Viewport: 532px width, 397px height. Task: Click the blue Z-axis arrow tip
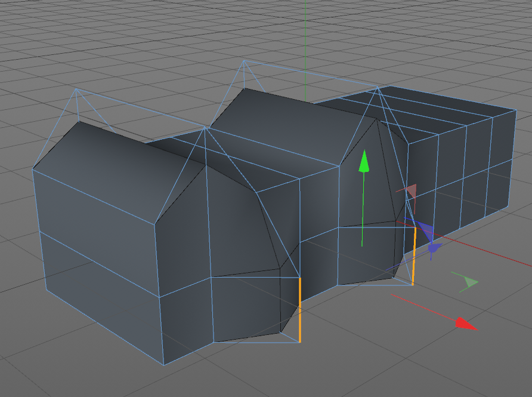click(434, 247)
